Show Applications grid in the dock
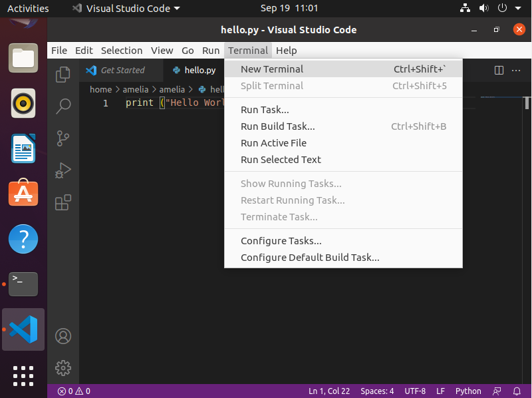Viewport: 532px width, 398px height. tap(23, 376)
